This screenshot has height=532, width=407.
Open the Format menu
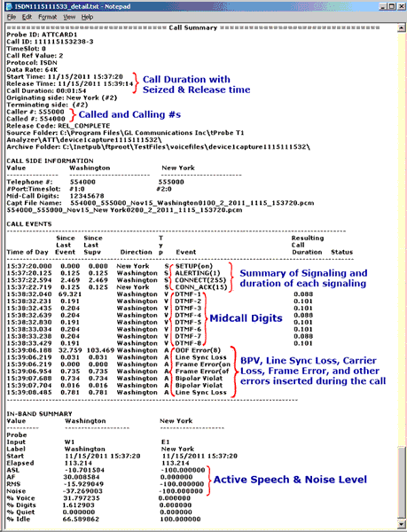48,17
